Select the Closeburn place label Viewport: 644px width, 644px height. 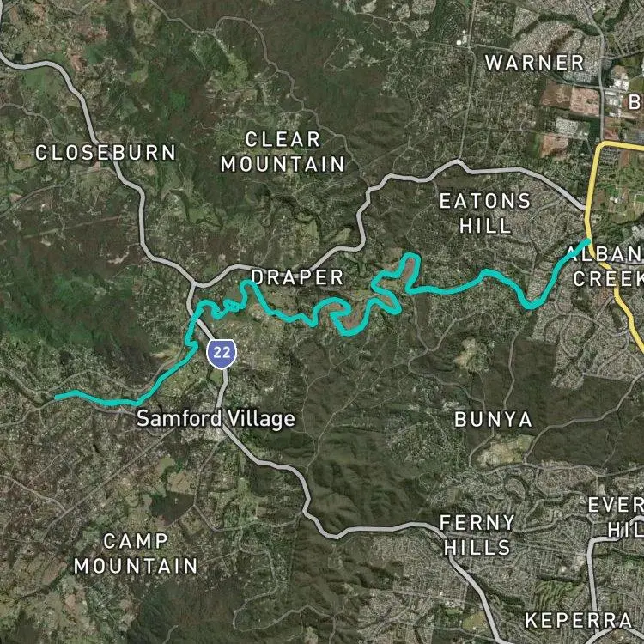(106, 153)
